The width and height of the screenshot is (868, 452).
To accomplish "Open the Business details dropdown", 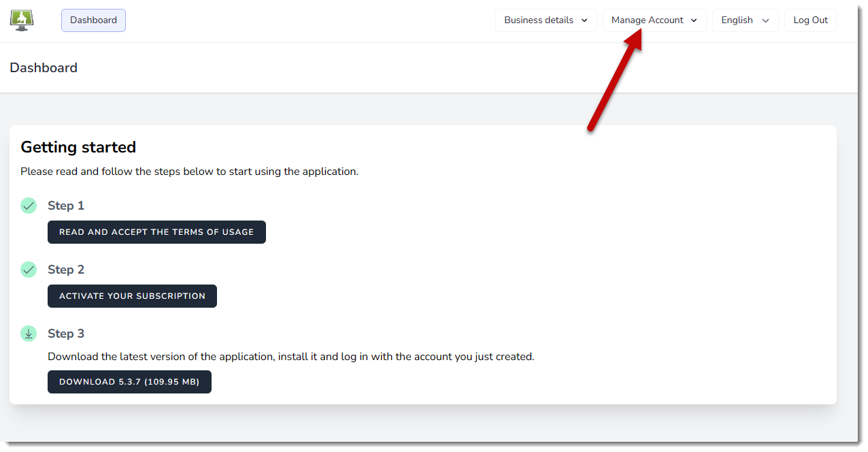I will pos(546,20).
